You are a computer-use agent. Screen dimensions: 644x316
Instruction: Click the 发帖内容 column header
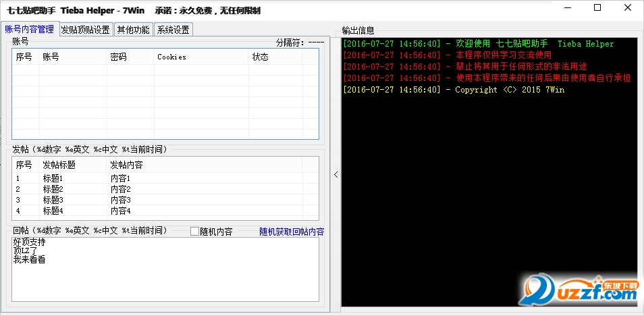204,165
